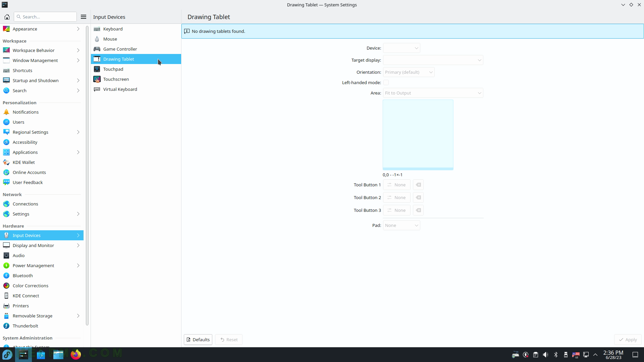The image size is (644, 362).
Task: Open the Touchscreen module
Action: [x=136, y=79]
